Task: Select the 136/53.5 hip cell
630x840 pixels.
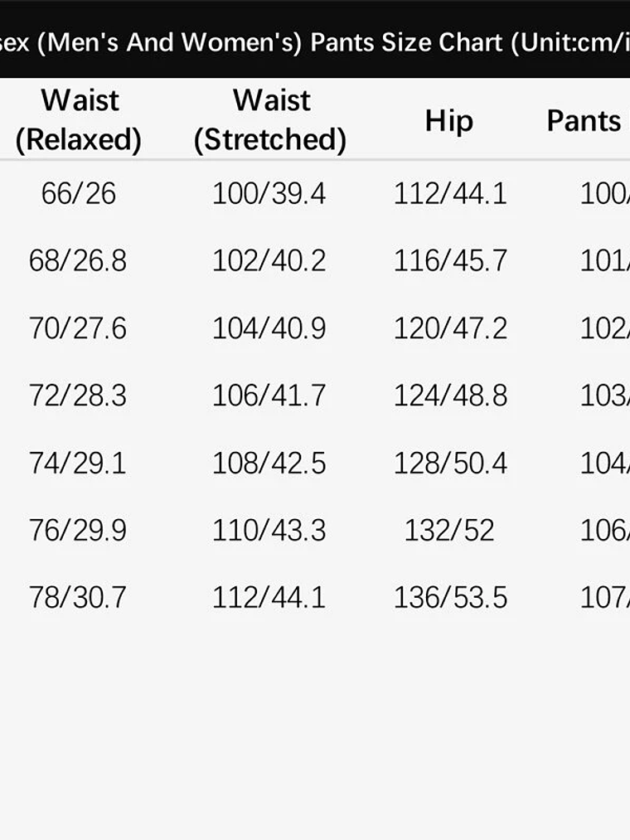Action: pyautogui.click(x=450, y=597)
